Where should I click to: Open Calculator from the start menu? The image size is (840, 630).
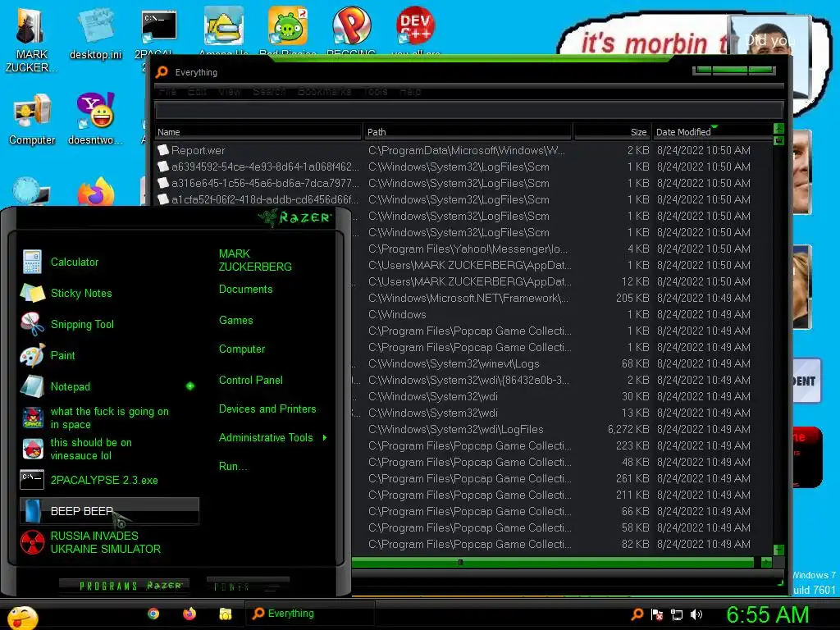[107, 262]
